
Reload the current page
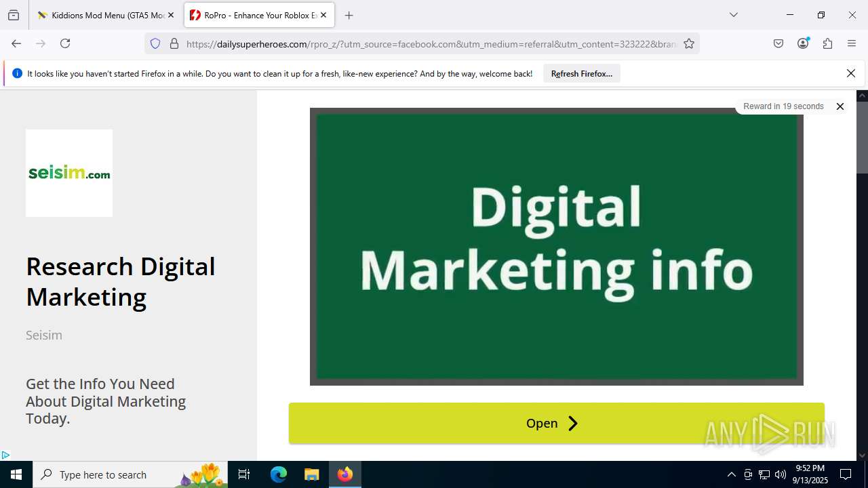[x=65, y=43]
